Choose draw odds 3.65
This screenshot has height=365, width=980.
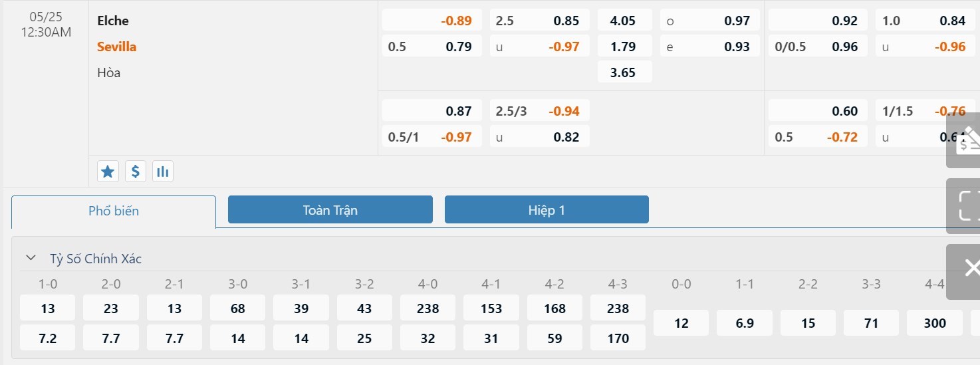tap(624, 72)
